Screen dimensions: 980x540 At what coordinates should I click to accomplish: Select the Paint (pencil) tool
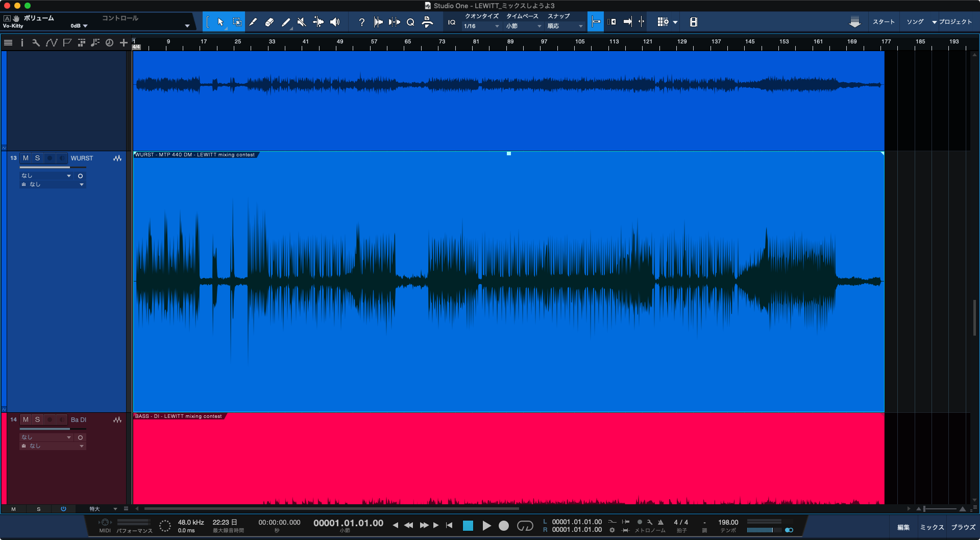coord(286,22)
